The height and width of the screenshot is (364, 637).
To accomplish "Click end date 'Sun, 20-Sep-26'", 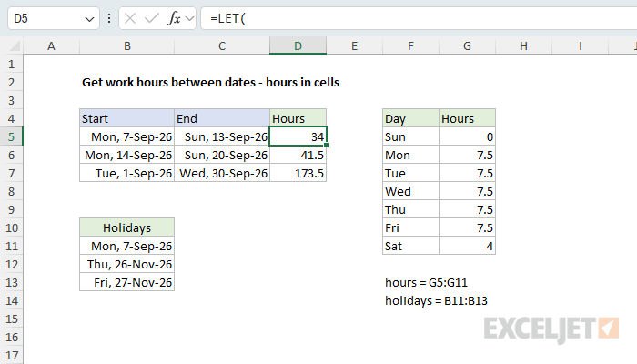I will 222,156.
